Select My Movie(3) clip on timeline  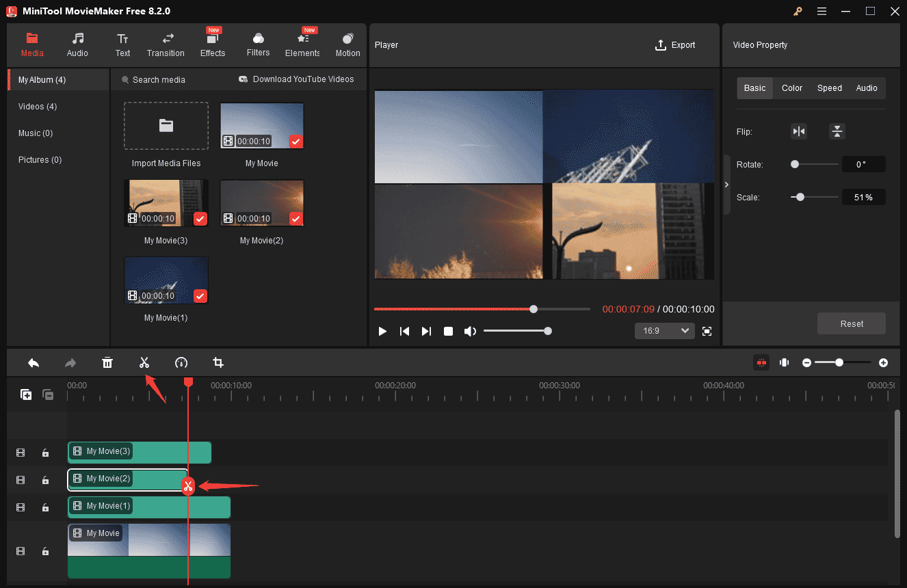[x=140, y=453]
